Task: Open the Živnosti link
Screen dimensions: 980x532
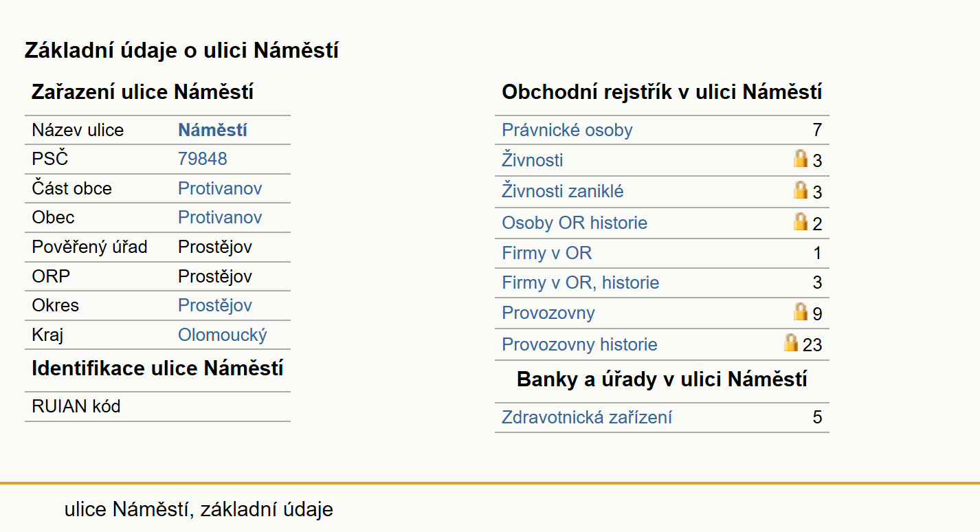Action: 533,160
